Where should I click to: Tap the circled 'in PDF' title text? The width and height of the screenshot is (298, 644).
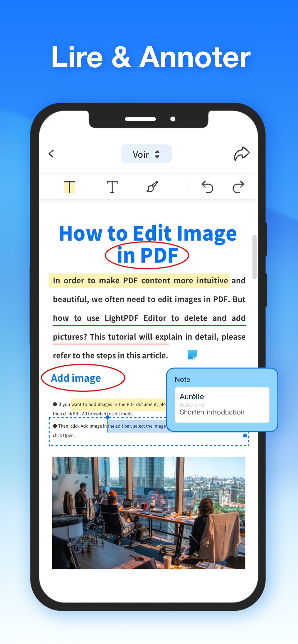click(148, 255)
